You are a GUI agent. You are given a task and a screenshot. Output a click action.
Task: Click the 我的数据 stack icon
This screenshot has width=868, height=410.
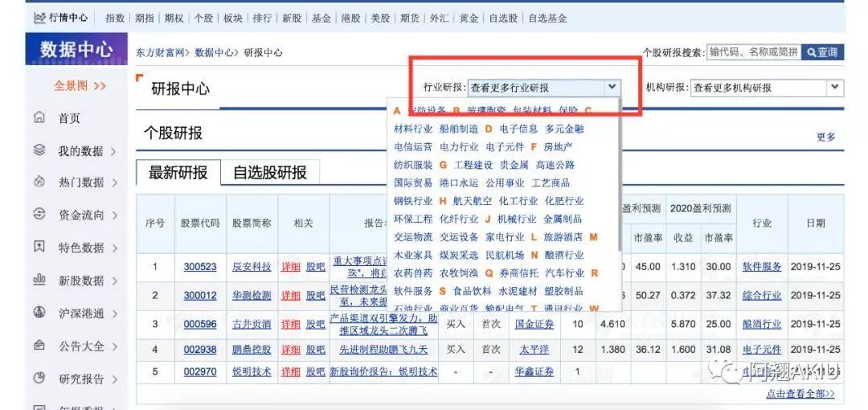pos(39,150)
